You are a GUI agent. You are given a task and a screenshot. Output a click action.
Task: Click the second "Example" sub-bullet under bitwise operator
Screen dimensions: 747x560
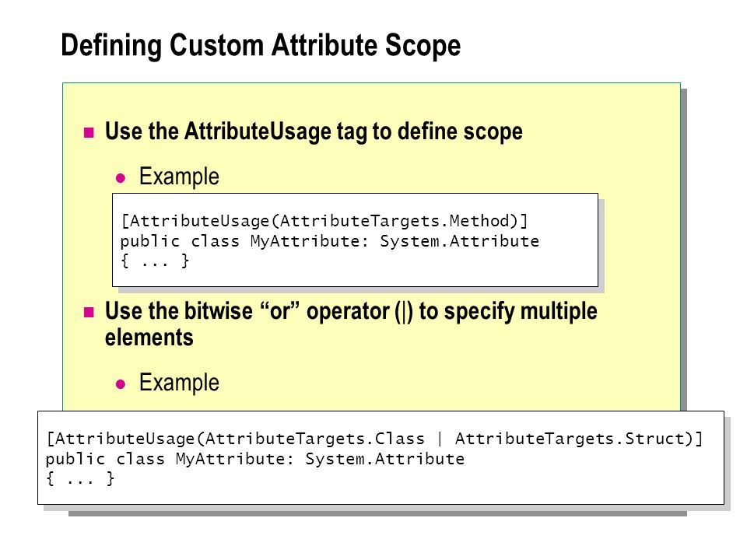(179, 383)
